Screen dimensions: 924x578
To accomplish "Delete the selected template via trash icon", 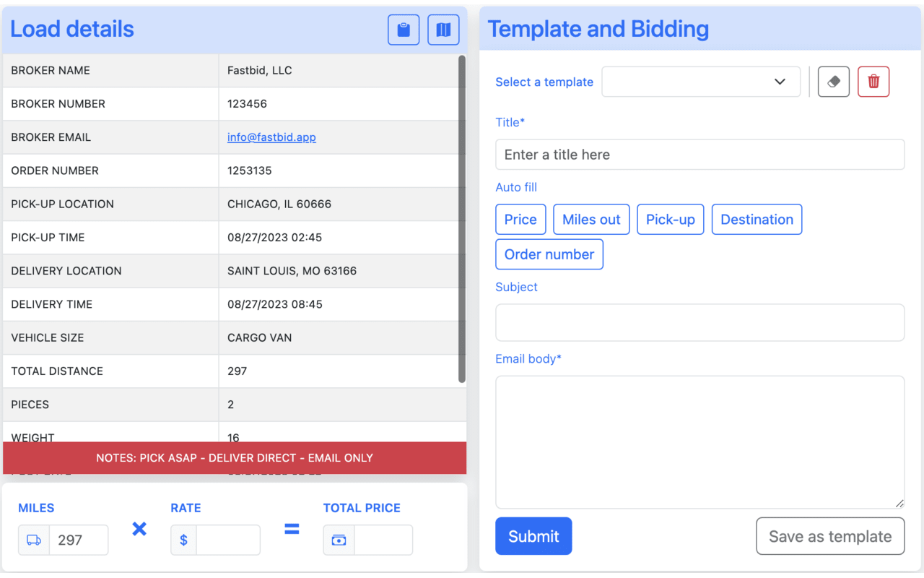I will 873,81.
